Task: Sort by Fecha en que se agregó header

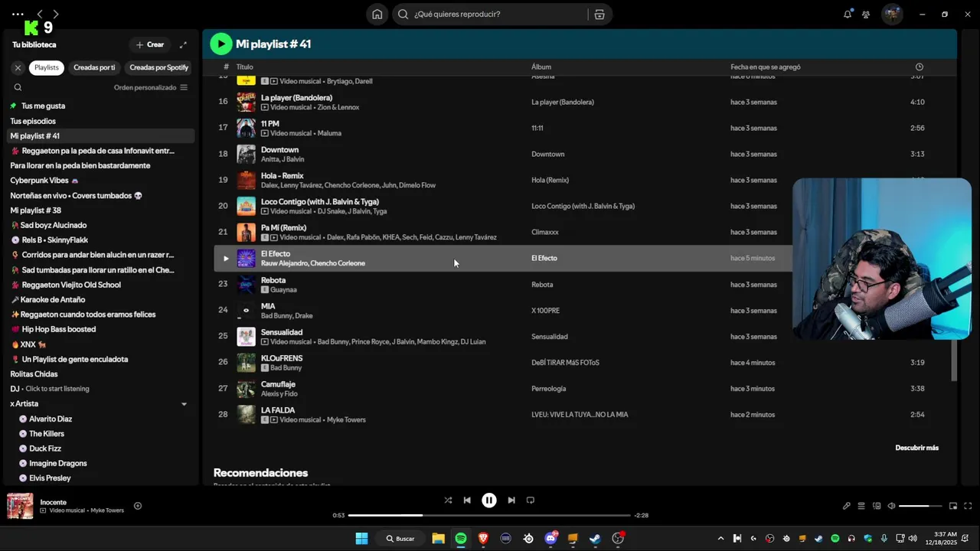Action: click(x=766, y=67)
